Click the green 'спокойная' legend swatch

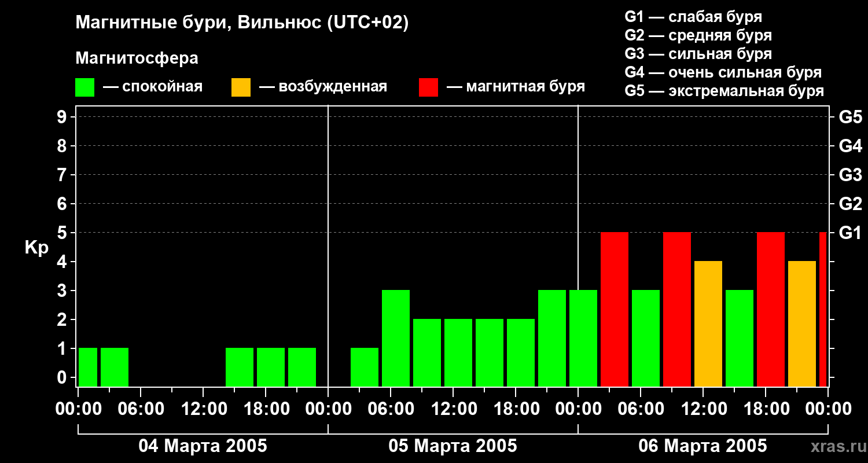(x=84, y=87)
